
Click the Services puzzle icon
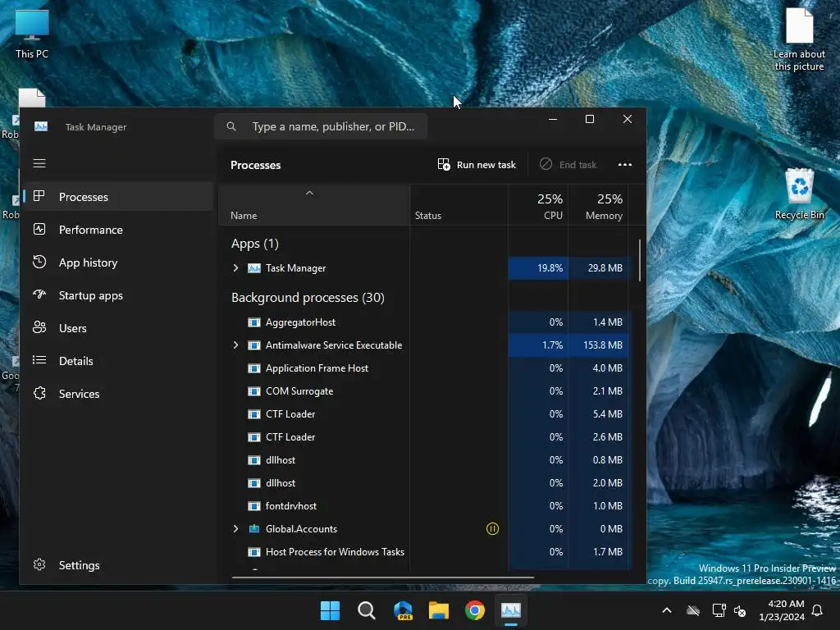pyautogui.click(x=39, y=393)
